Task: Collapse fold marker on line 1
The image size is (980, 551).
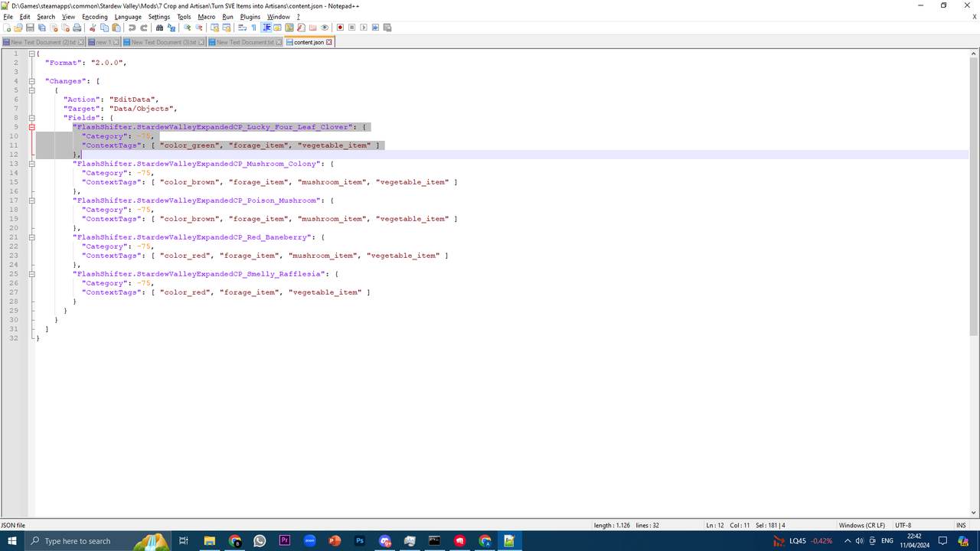Action: [31, 54]
